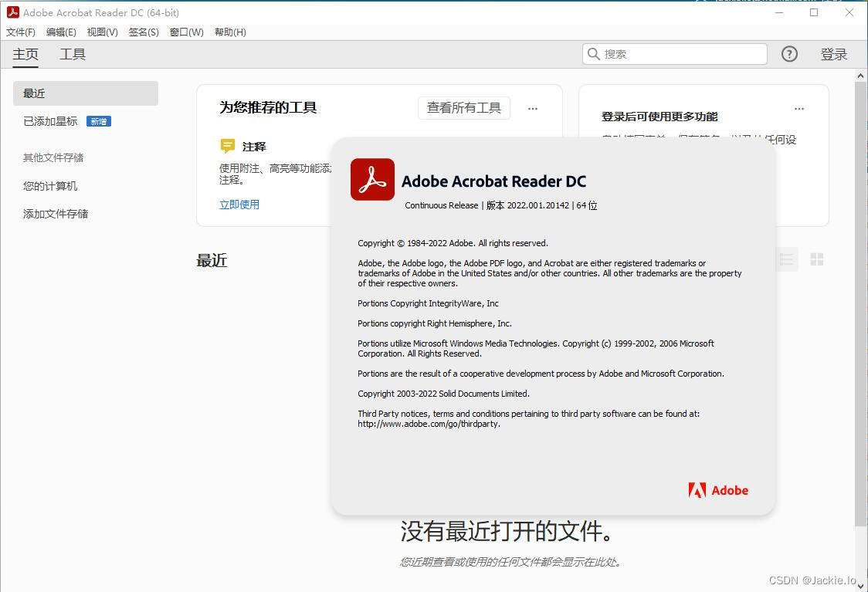This screenshot has width=868, height=592.
Task: Click the 立即使用 link
Action: click(x=239, y=205)
